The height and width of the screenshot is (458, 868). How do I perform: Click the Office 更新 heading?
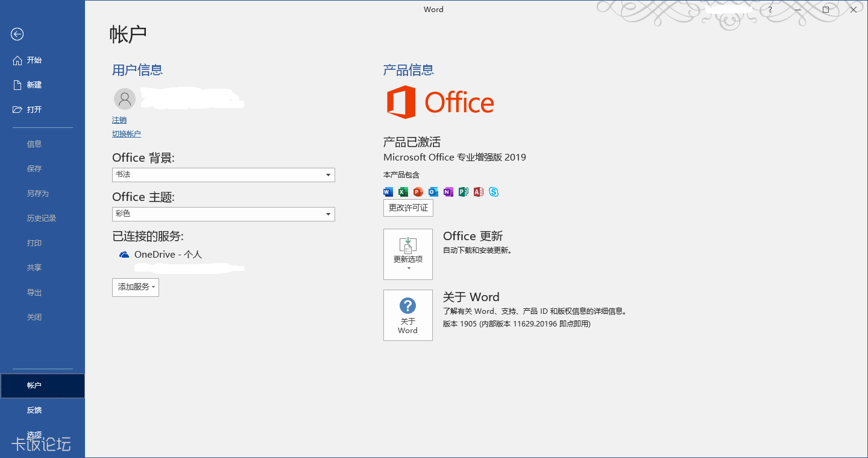(x=473, y=237)
